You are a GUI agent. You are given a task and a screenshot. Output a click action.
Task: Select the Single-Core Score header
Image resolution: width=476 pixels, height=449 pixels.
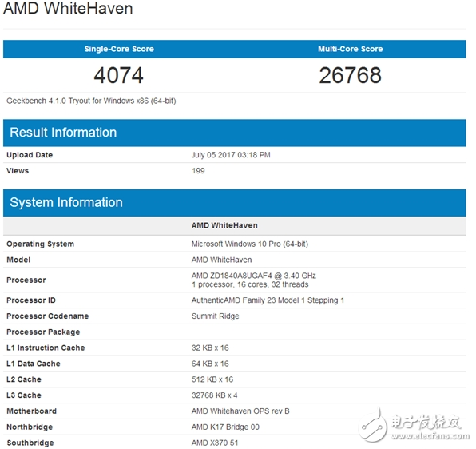[119, 49]
